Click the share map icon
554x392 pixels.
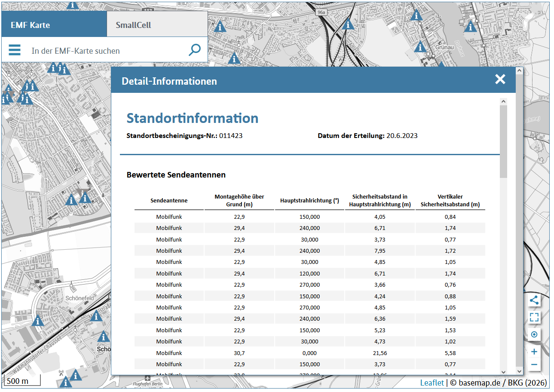click(x=534, y=300)
